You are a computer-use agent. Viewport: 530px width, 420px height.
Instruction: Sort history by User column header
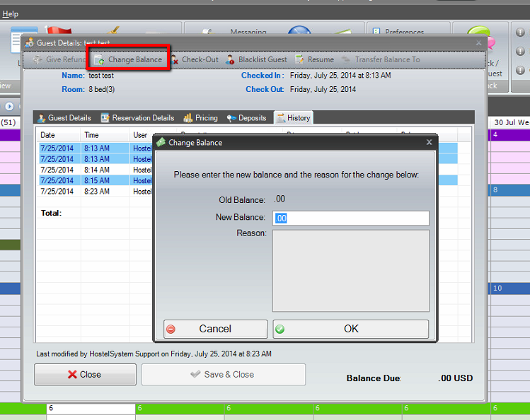coord(140,135)
